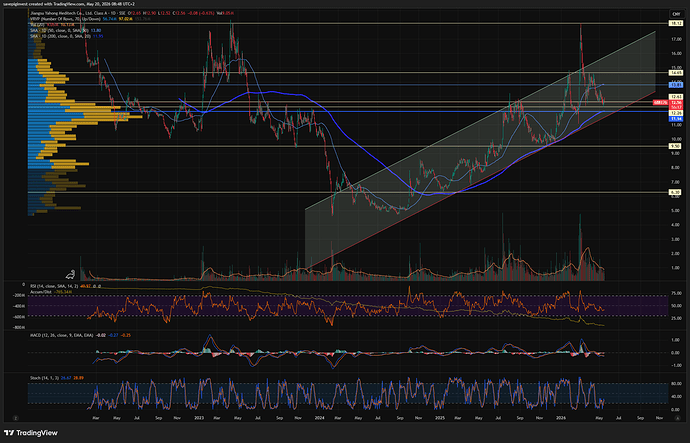Click the 9.50 horizontal line price label
690x443 pixels.
[x=676, y=146]
